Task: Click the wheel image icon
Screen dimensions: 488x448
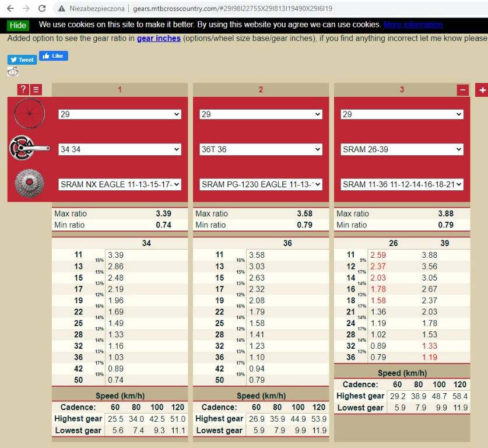Action: pos(29,114)
